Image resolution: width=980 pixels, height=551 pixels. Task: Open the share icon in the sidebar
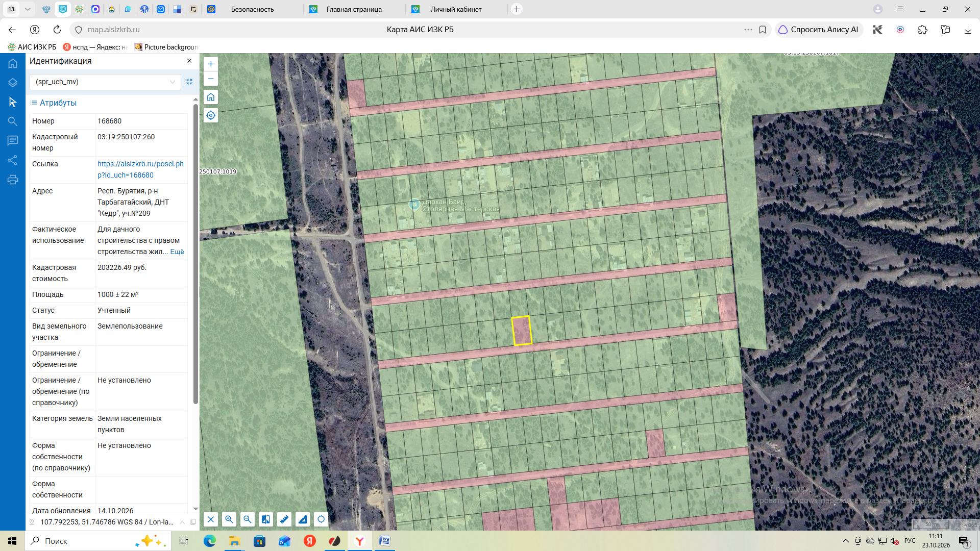coord(13,160)
